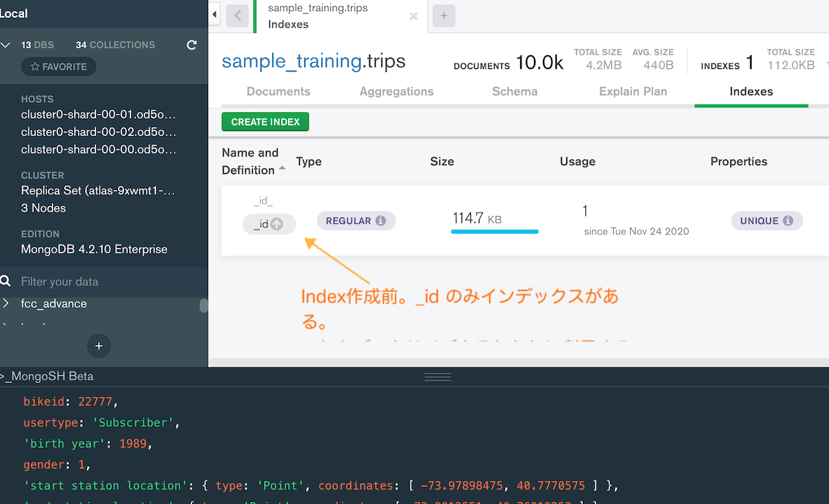
Task: Switch to the Documents tab
Action: coord(278,91)
